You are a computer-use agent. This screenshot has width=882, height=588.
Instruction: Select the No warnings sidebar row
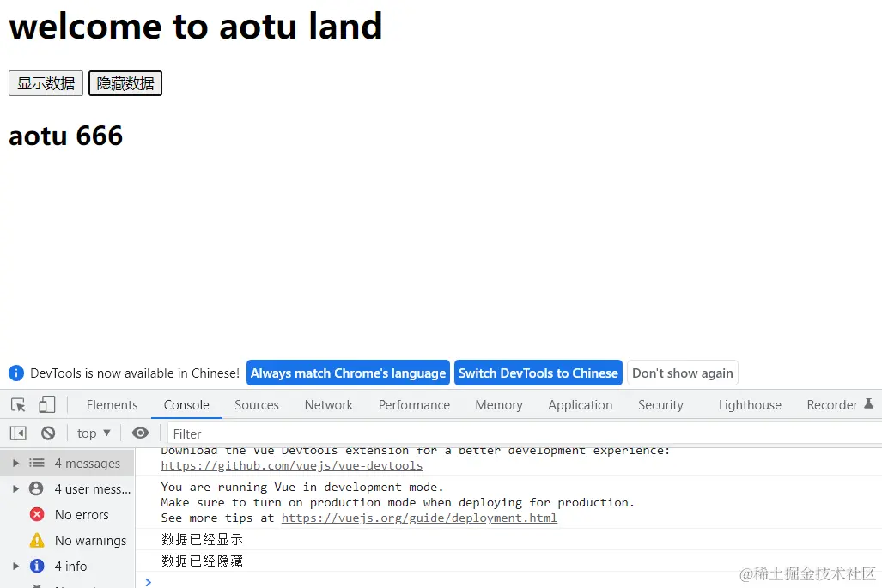[x=68, y=540]
